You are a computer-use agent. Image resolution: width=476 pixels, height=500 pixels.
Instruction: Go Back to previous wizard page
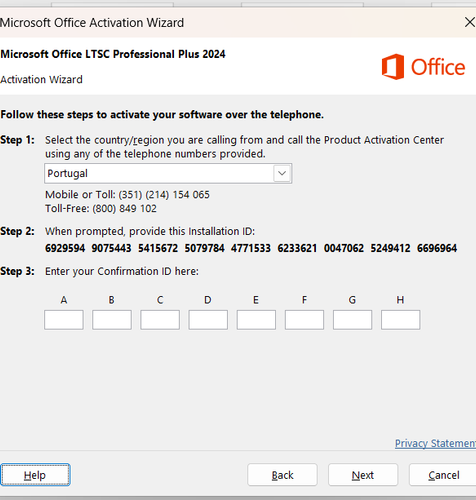(282, 475)
